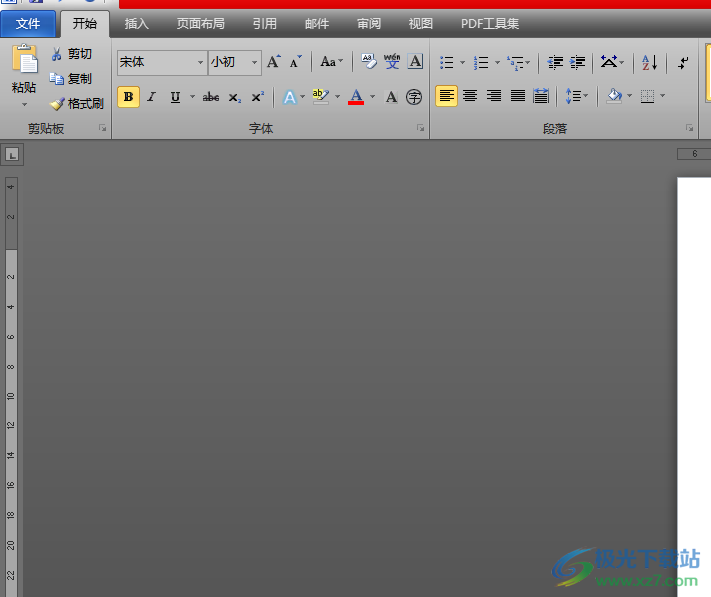Open the highlight color dropdown arrow
The height and width of the screenshot is (597, 711).
pyautogui.click(x=337, y=97)
